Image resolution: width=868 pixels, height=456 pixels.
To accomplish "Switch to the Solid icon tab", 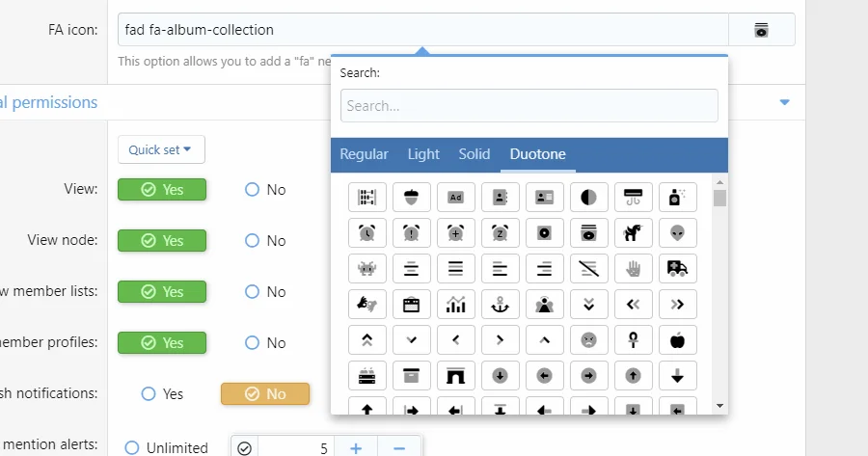I will click(x=474, y=154).
